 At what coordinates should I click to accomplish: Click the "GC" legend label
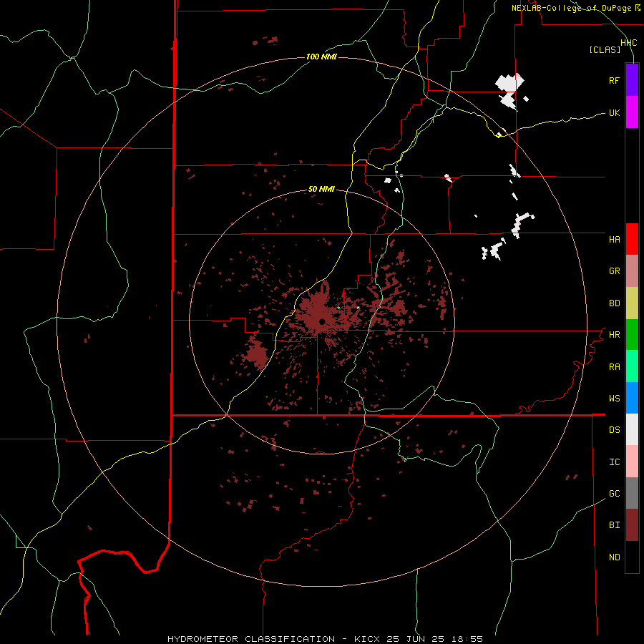click(614, 493)
